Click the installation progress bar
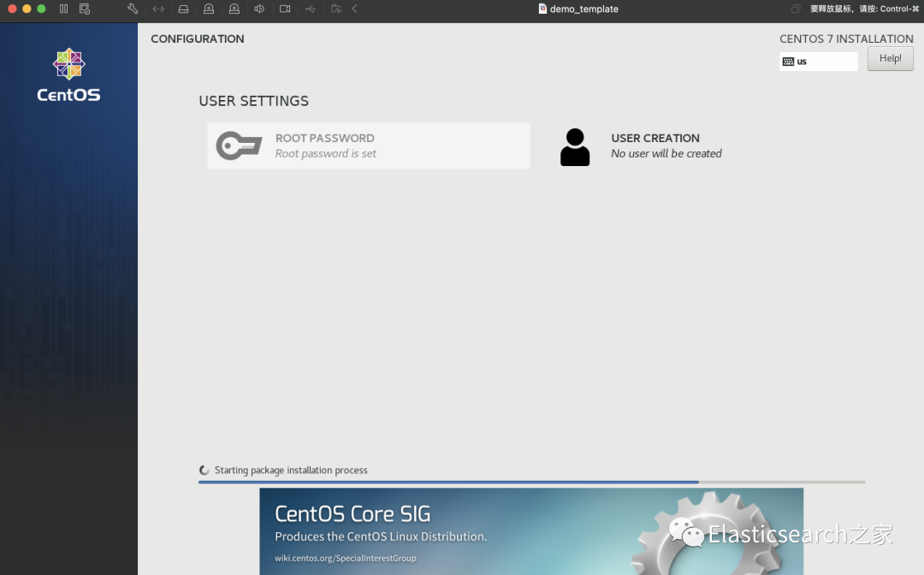Viewport: 924px width, 575px height. pos(531,482)
